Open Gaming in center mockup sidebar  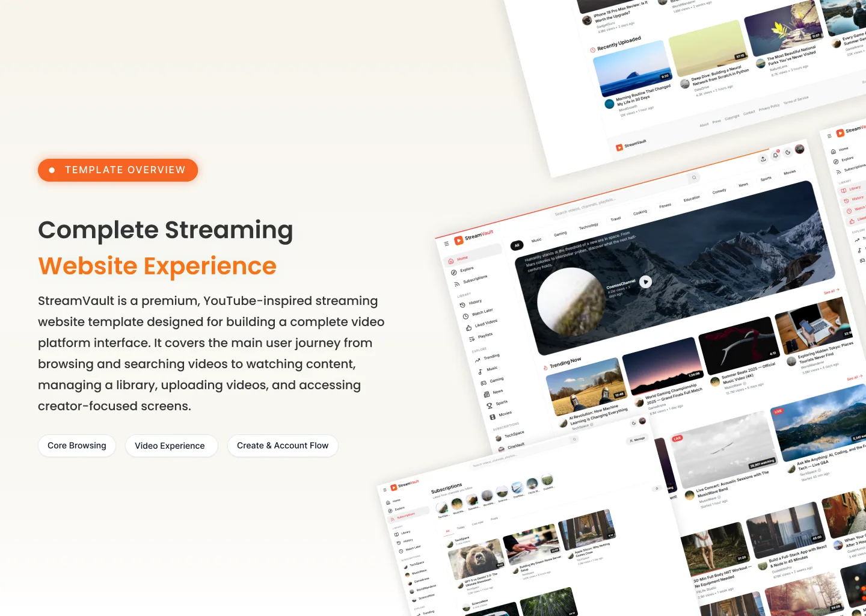click(492, 381)
